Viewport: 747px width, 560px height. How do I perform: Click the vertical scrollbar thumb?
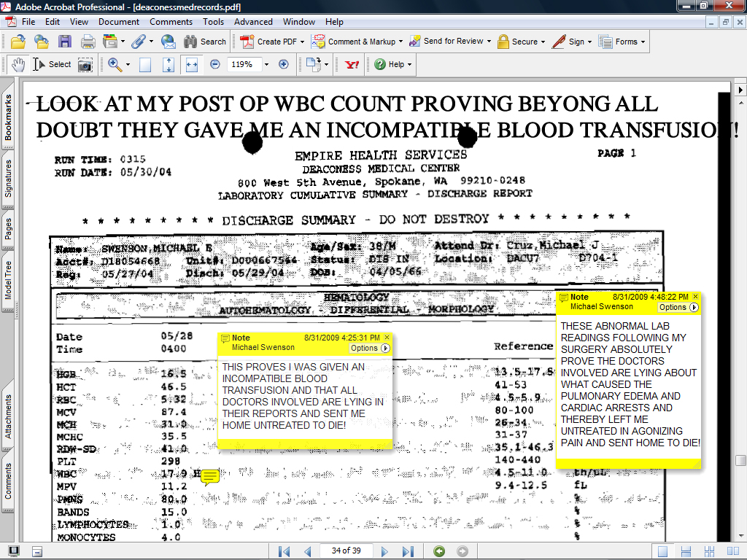point(741,461)
